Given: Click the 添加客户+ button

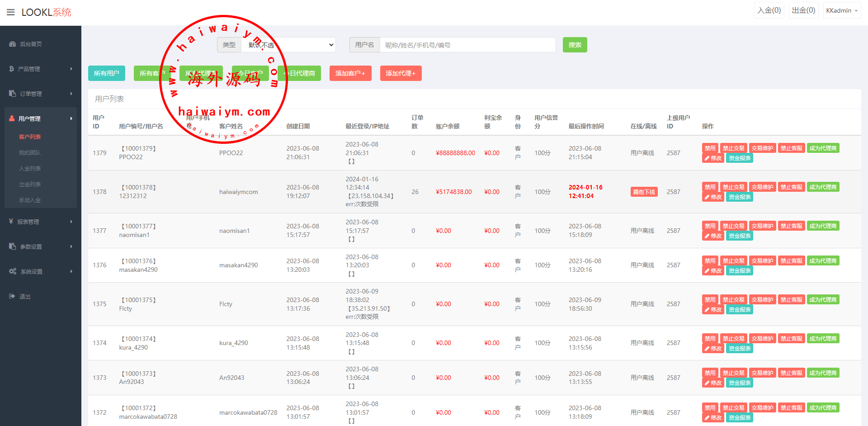Looking at the screenshot, I should 350,73.
